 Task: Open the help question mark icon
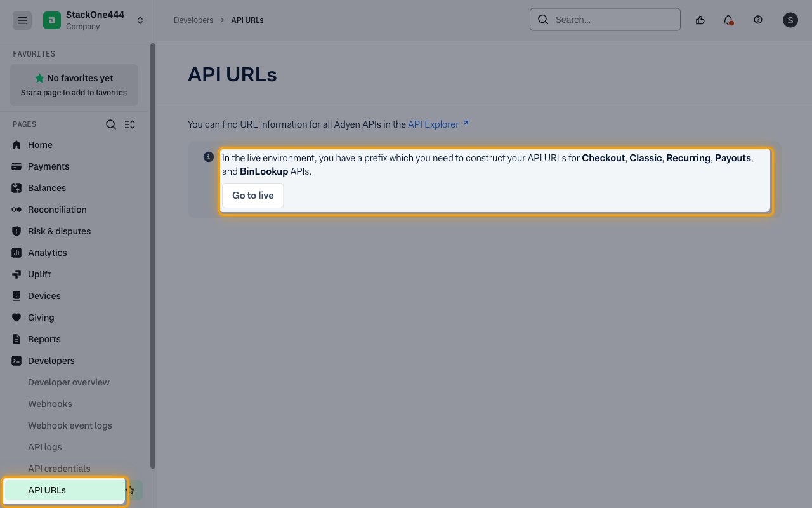(x=758, y=20)
